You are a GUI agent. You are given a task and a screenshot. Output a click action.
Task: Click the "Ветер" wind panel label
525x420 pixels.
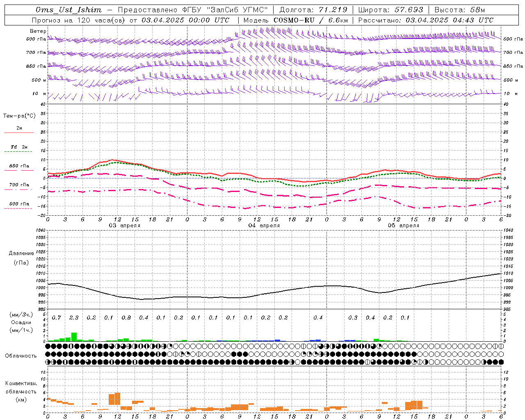(x=38, y=31)
